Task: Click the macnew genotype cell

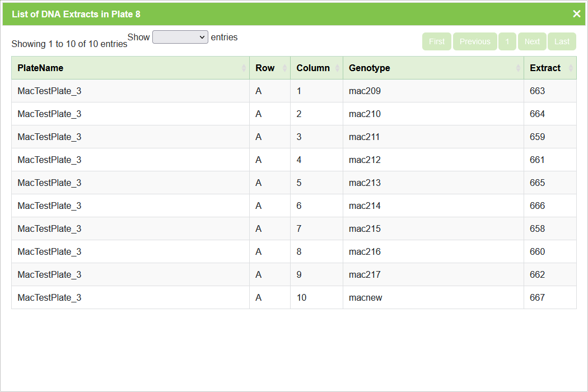Action: click(x=365, y=297)
